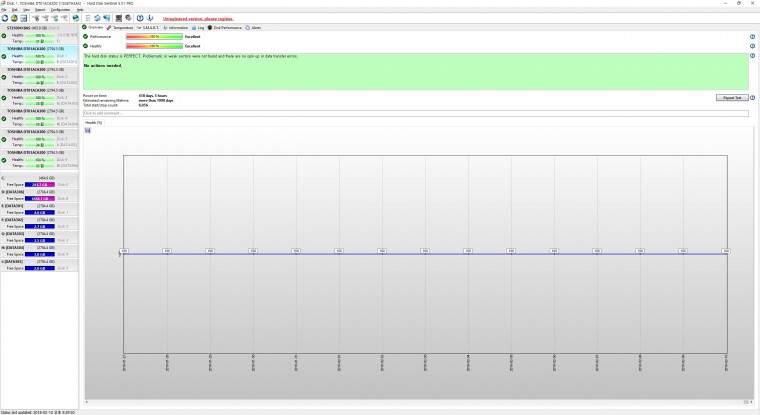This screenshot has height=415, width=760.
Task: Click the help icon next to Repeat Test
Action: (752, 97)
